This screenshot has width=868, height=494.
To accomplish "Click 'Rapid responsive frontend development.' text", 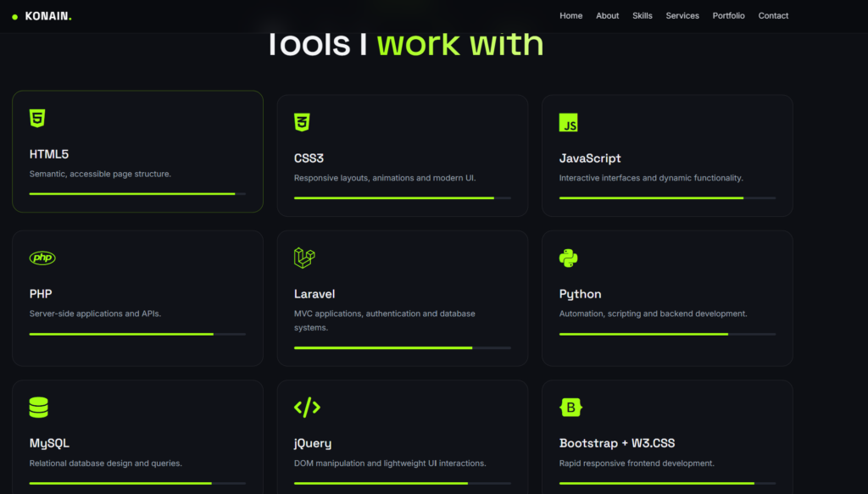I will pos(637,463).
